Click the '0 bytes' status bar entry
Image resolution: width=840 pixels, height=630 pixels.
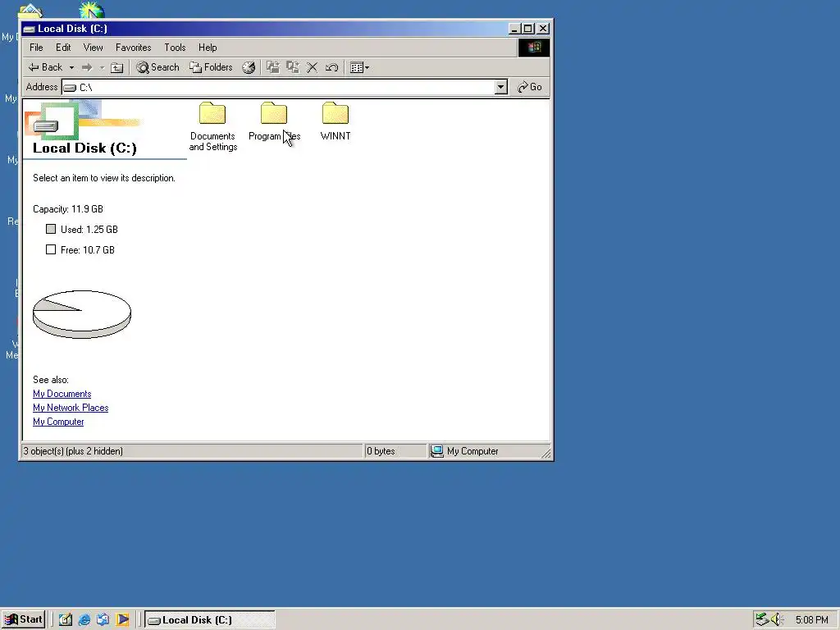[381, 451]
